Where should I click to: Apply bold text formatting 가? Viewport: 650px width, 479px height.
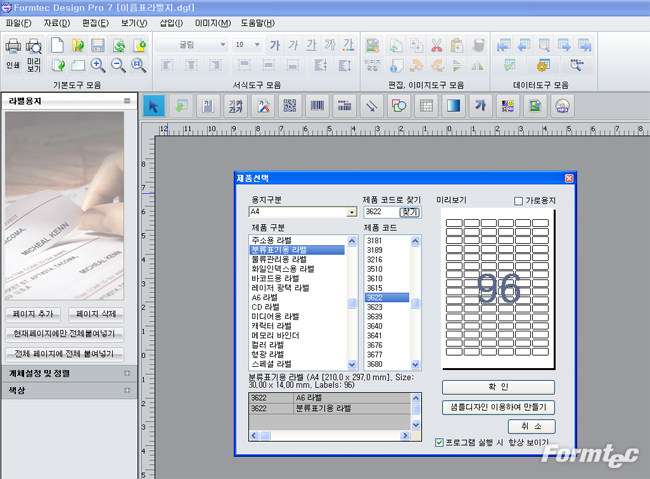[275, 45]
